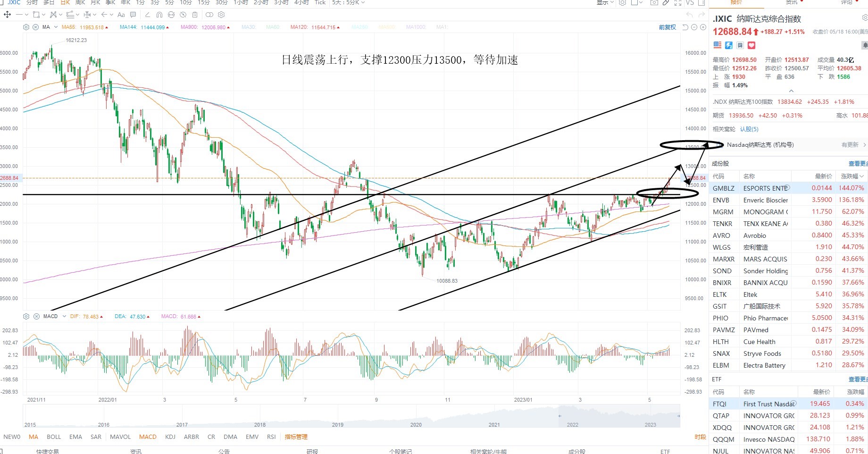Reset chart zoom with circular arrow

(x=685, y=27)
